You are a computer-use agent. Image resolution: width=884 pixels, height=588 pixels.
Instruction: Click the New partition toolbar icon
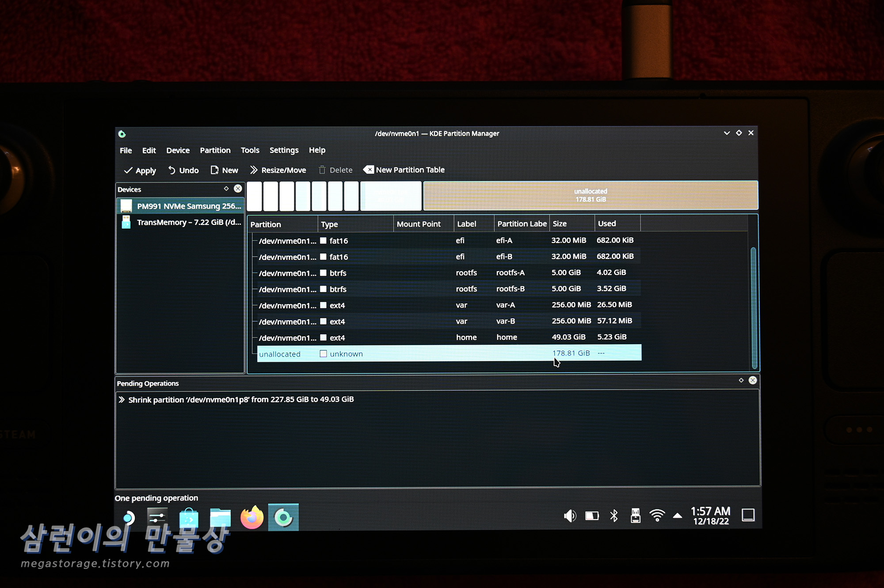pyautogui.click(x=215, y=171)
